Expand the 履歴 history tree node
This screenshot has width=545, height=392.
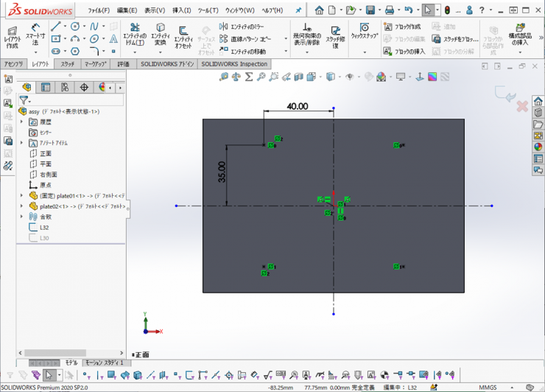tap(22, 122)
